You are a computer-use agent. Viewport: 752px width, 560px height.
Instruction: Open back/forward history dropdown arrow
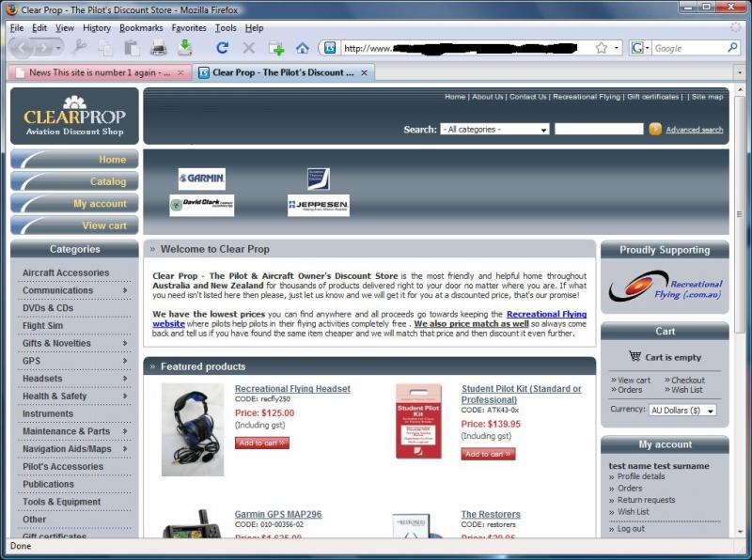(x=58, y=48)
